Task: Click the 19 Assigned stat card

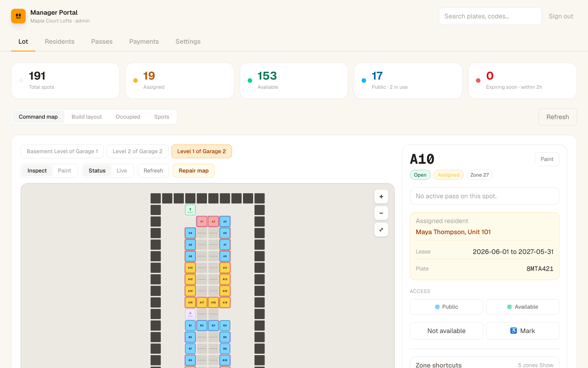Action: click(x=180, y=80)
